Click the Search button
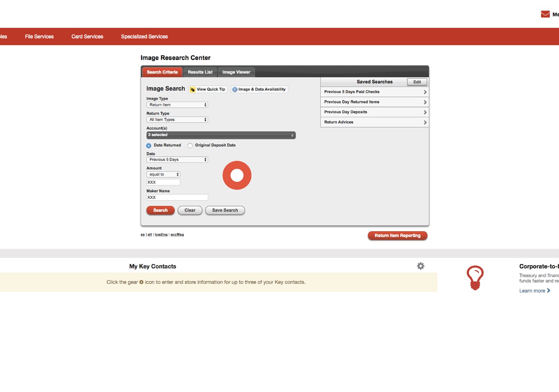This screenshot has height=392, width=559. (x=160, y=210)
